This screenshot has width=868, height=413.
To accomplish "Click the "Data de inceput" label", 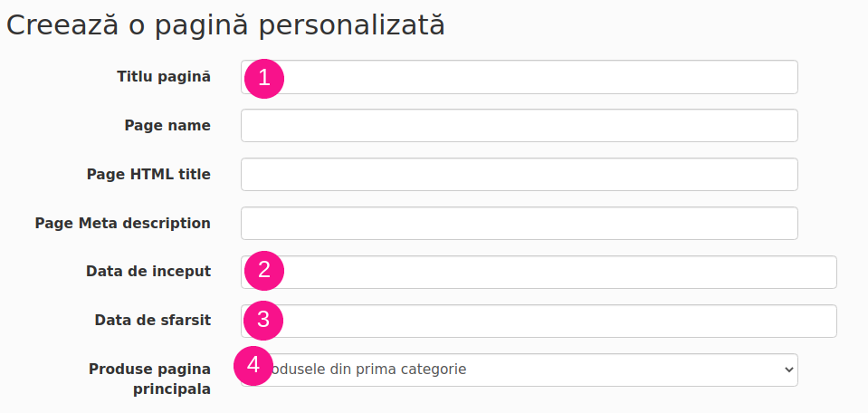I will point(148,272).
